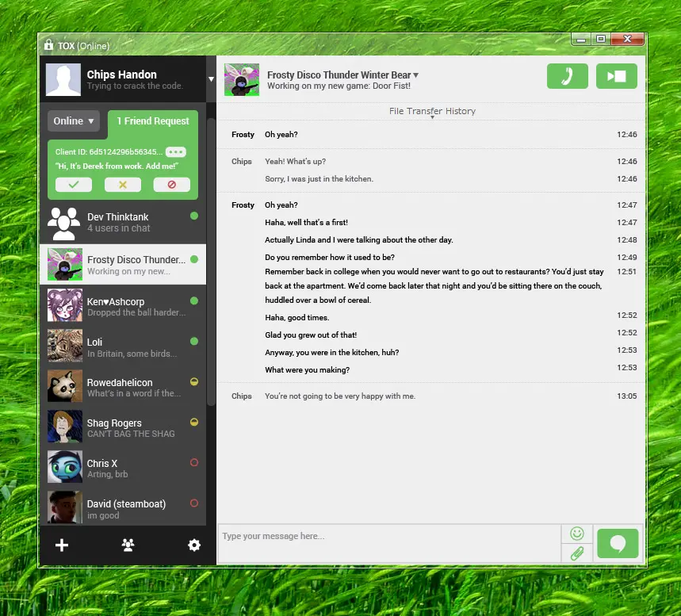Open settings with the gear icon

pyautogui.click(x=193, y=545)
